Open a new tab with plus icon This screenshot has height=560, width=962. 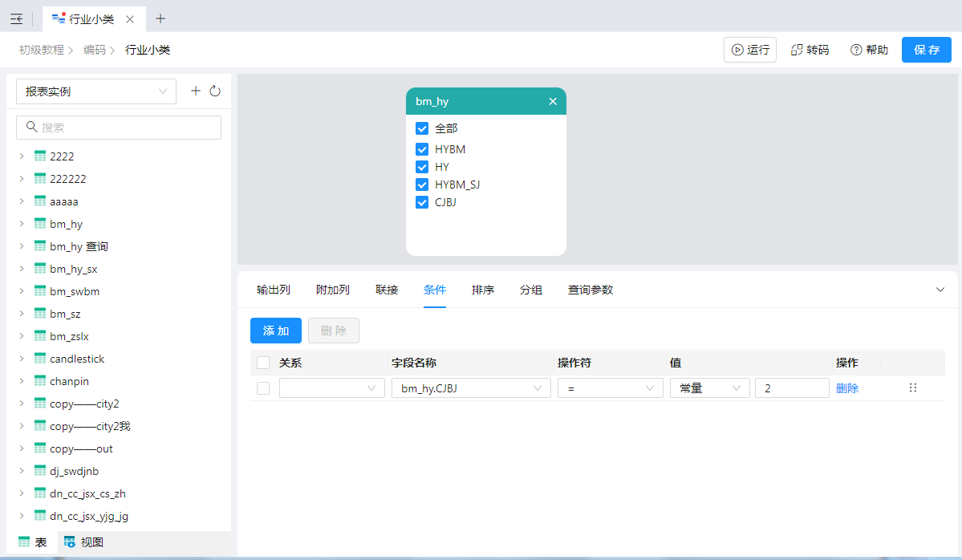tap(160, 18)
